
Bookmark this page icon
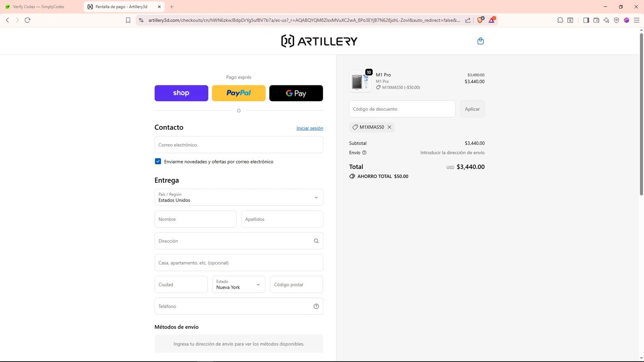click(x=128, y=20)
